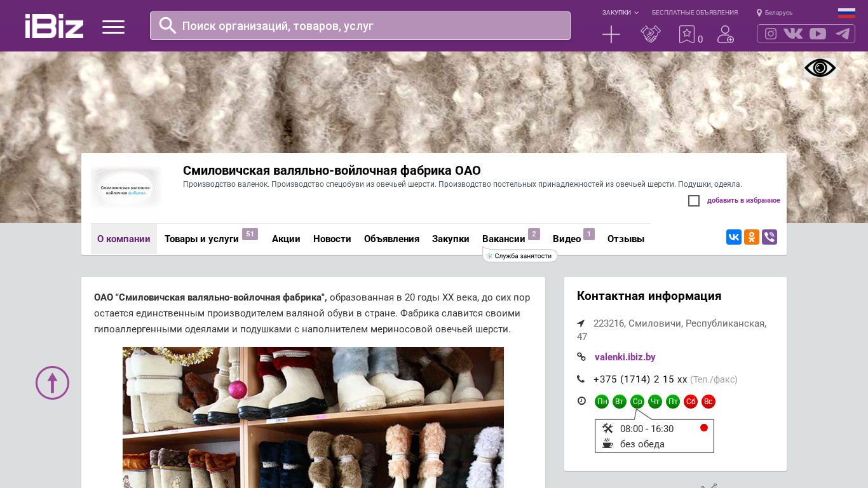Select Wednesday (Ср) schedule day
The image size is (868, 488).
point(637,402)
